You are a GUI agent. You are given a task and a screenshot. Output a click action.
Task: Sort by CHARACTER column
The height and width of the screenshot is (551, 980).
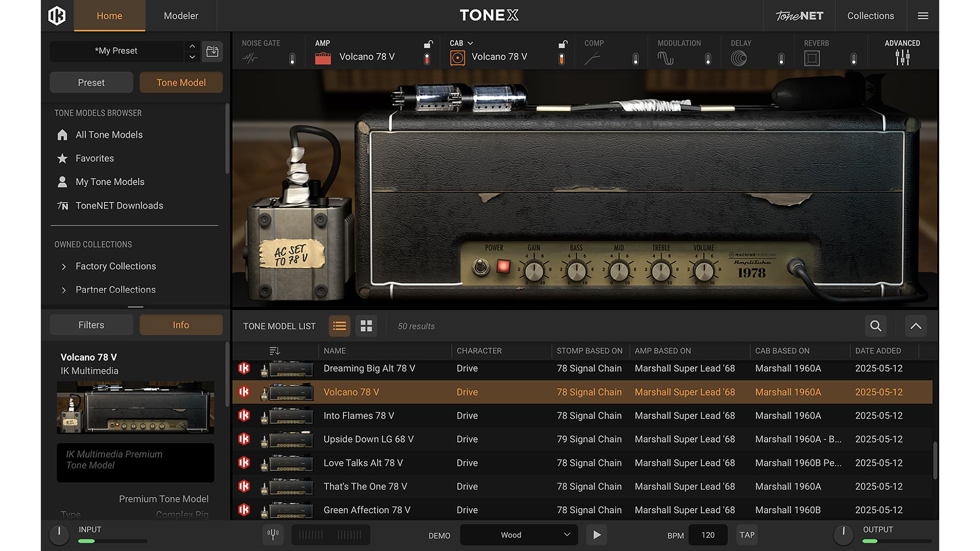pyautogui.click(x=479, y=351)
